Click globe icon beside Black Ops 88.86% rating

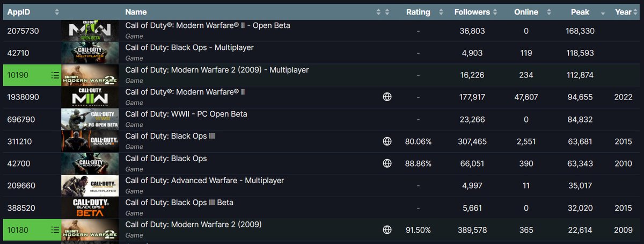[x=387, y=163]
